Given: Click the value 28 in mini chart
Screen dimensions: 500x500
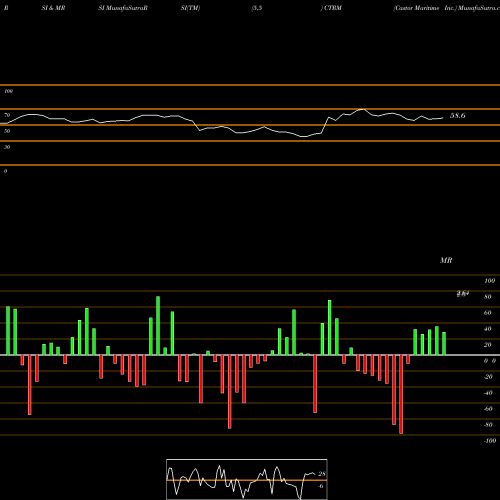Looking at the screenshot, I should pos(322,474).
